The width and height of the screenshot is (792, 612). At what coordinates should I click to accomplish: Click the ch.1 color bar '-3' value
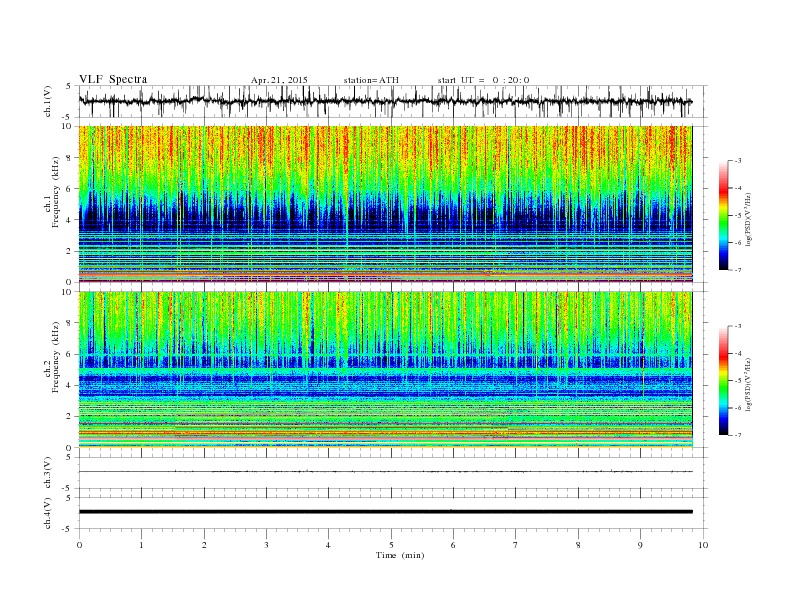click(737, 161)
